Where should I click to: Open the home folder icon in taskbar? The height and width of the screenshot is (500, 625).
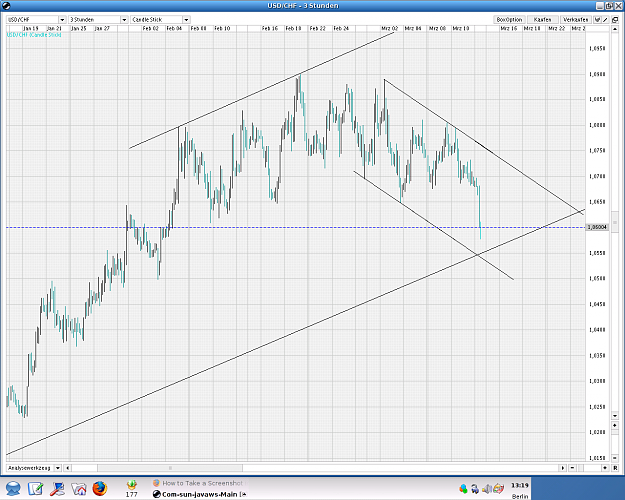79,489
